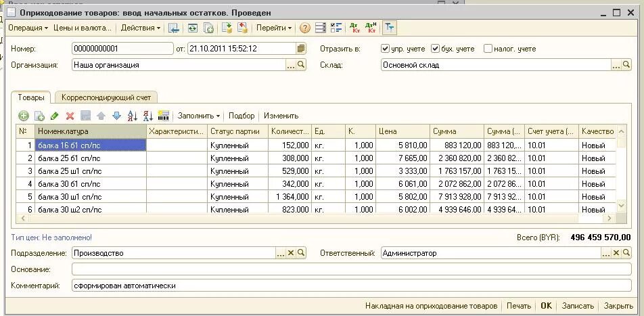Click the Сумма cell 2 072 862,00
644x316 pixels.
[x=457, y=183]
